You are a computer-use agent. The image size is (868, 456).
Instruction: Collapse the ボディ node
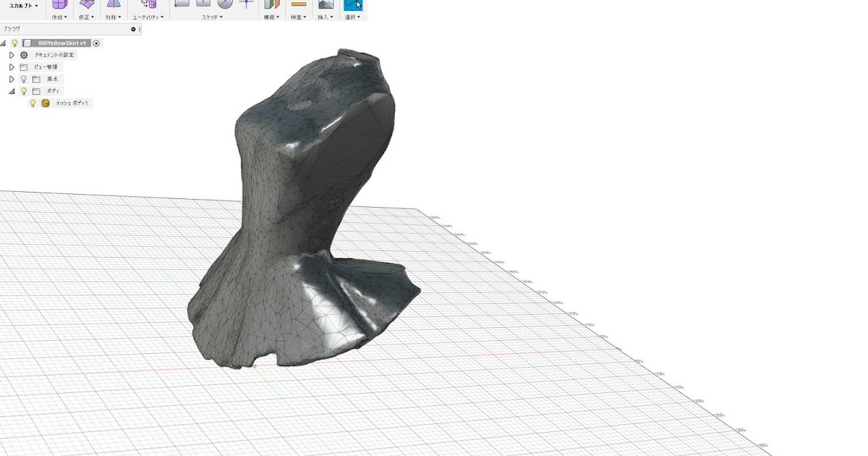[12, 91]
